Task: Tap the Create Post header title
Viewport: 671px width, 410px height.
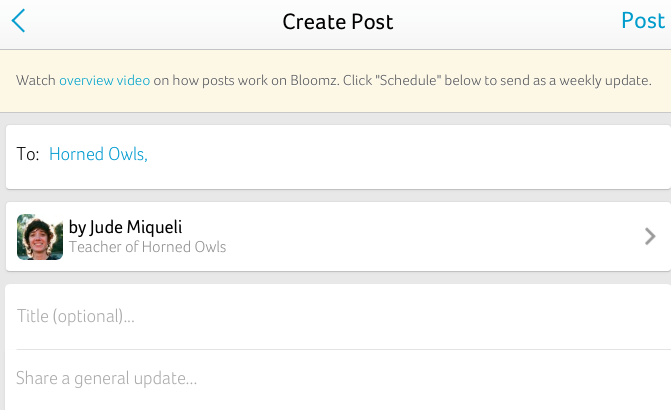Action: 338,22
